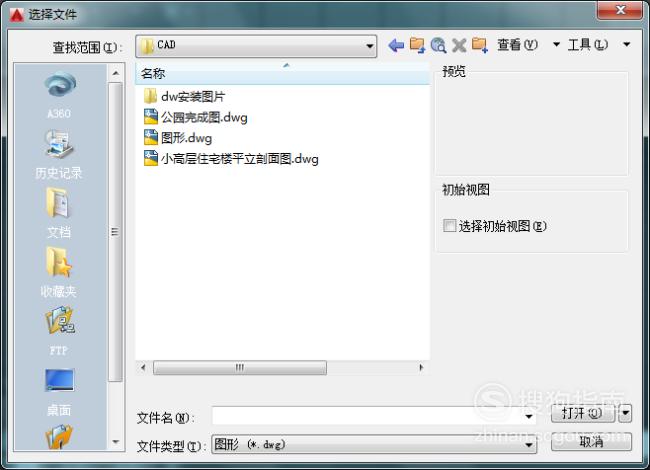Expand the 查找范围 CAD folder dropdown
Viewport: 650px width, 470px height.
(x=369, y=46)
